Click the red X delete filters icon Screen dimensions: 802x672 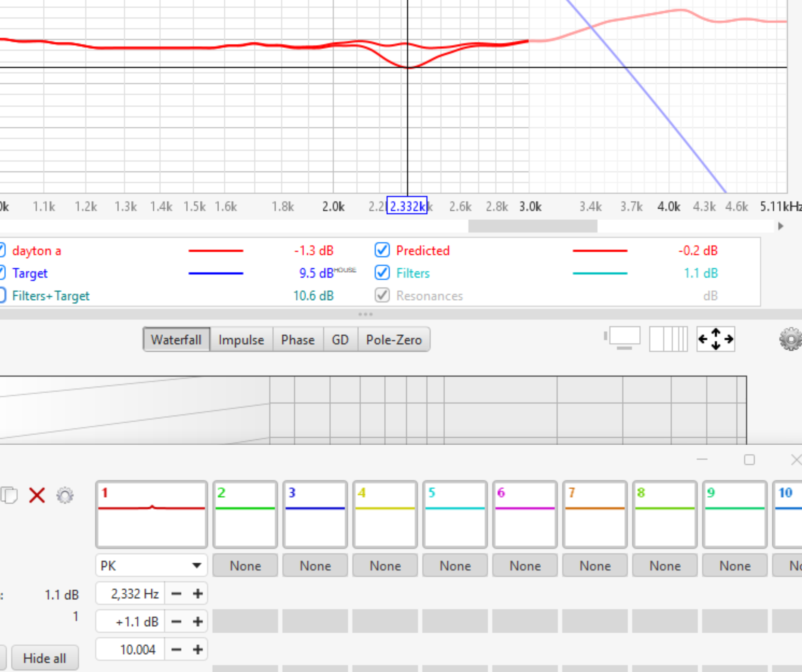pos(37,495)
